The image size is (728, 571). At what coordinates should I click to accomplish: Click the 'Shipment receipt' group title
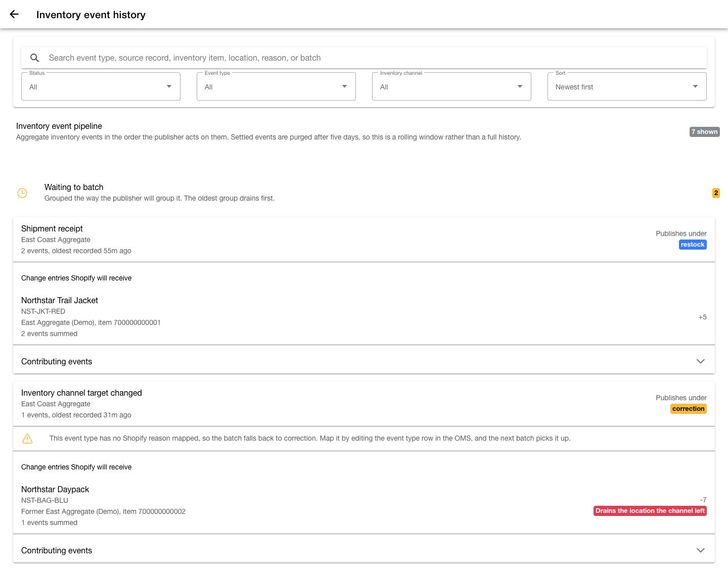pyautogui.click(x=52, y=228)
